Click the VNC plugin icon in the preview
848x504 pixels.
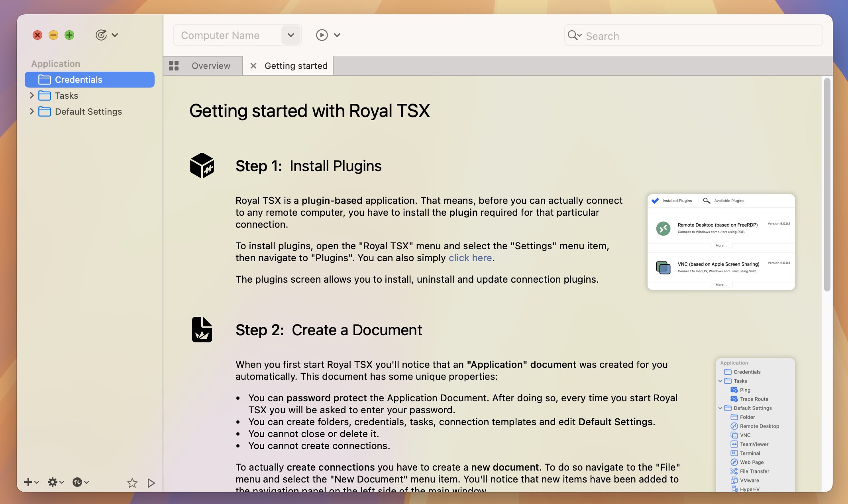click(x=663, y=268)
